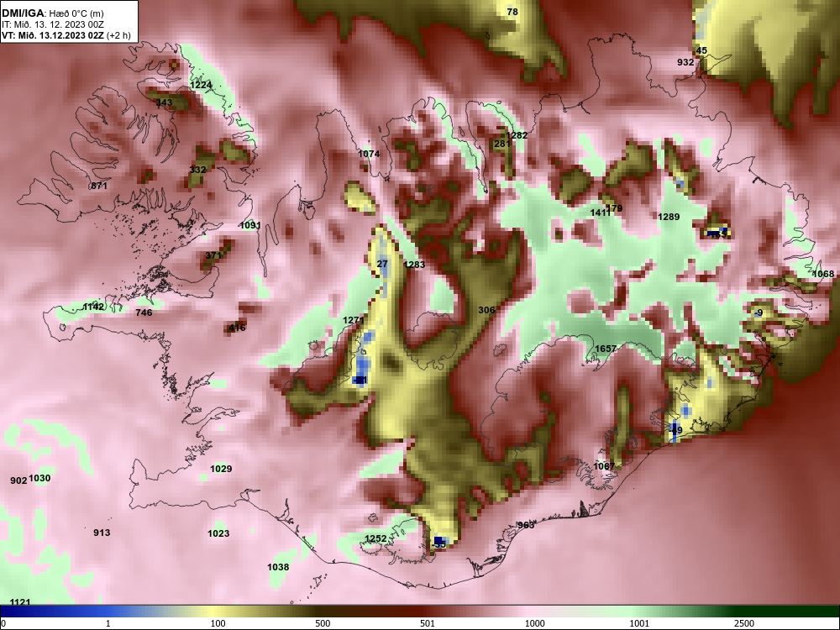This screenshot has height=630, width=840.
Task: Click the legend scale label 500
Action: point(323,623)
